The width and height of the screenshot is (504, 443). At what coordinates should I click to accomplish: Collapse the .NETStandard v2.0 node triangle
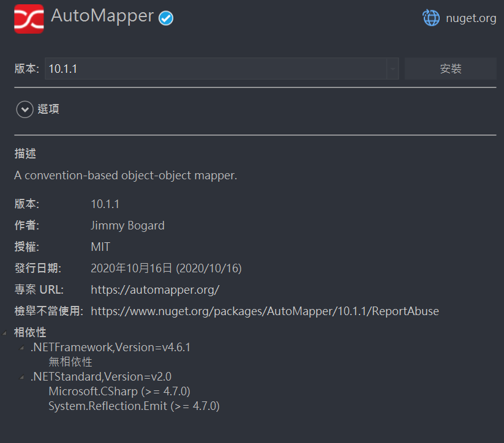pos(22,377)
